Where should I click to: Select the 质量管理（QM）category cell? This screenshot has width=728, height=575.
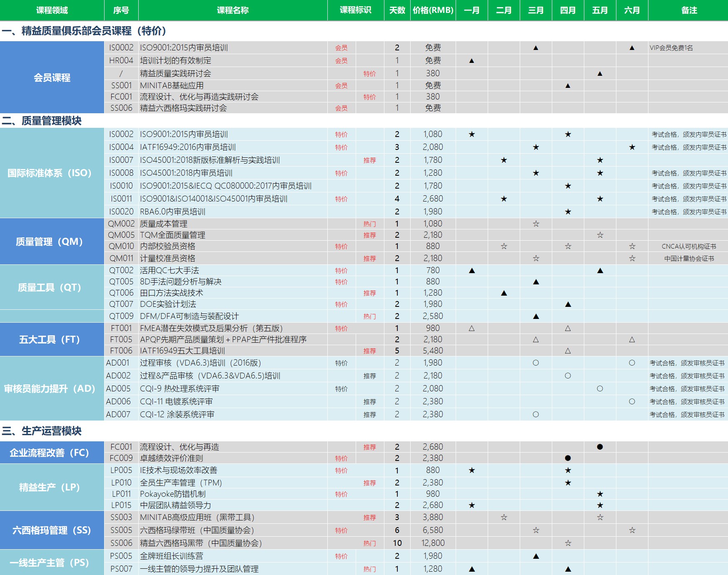click(x=52, y=241)
